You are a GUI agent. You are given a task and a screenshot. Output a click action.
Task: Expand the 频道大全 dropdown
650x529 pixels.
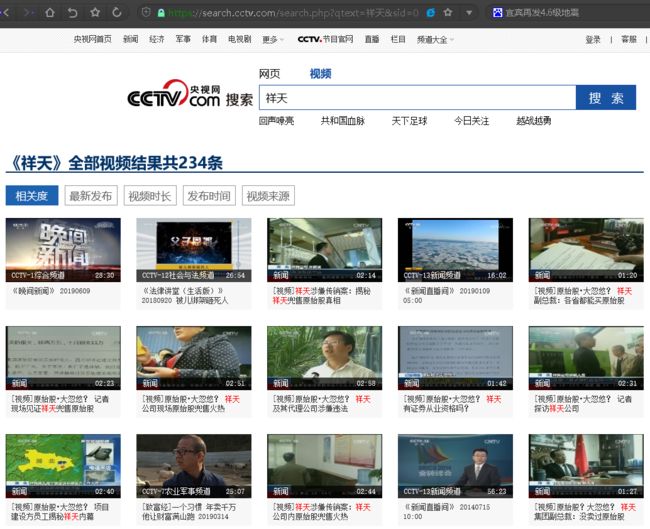(435, 40)
